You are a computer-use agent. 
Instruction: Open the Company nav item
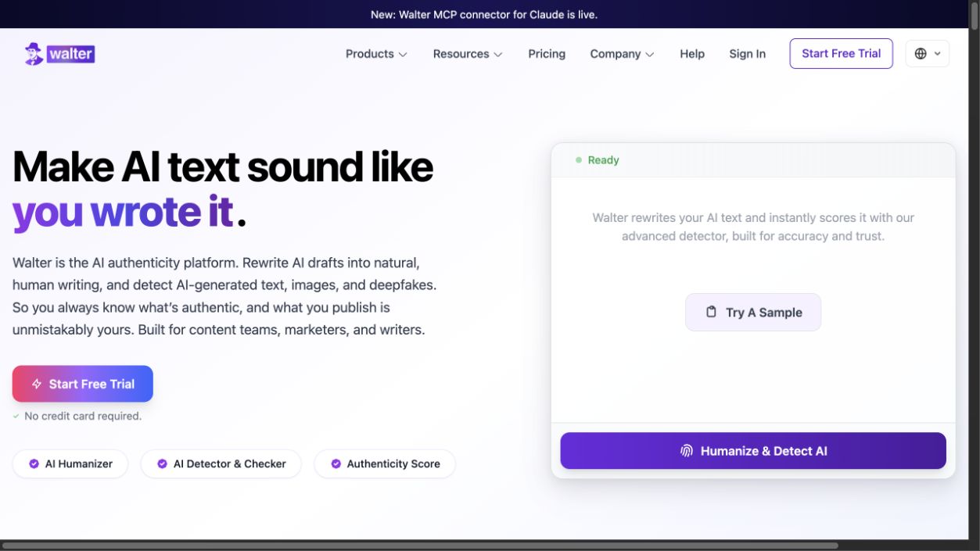coord(623,54)
